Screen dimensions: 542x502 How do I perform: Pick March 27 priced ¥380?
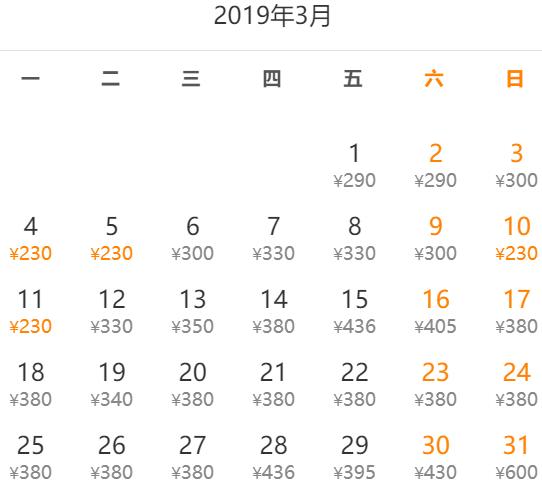click(x=192, y=458)
